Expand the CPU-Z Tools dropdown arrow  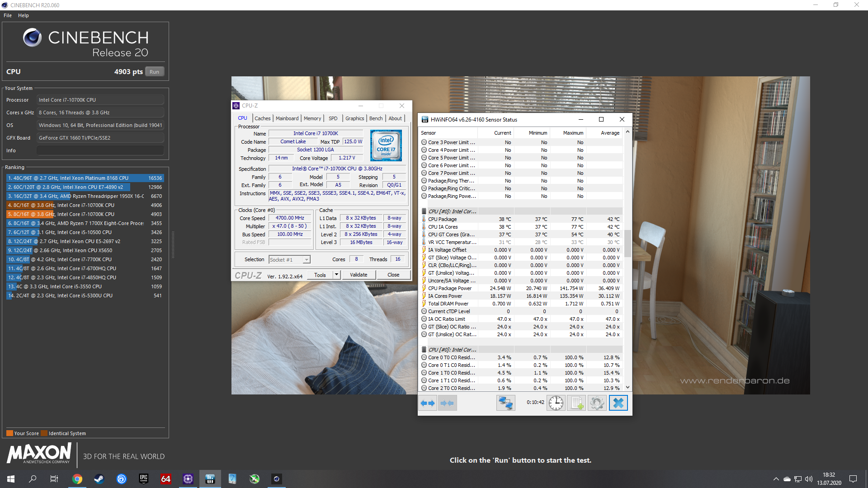(x=336, y=275)
